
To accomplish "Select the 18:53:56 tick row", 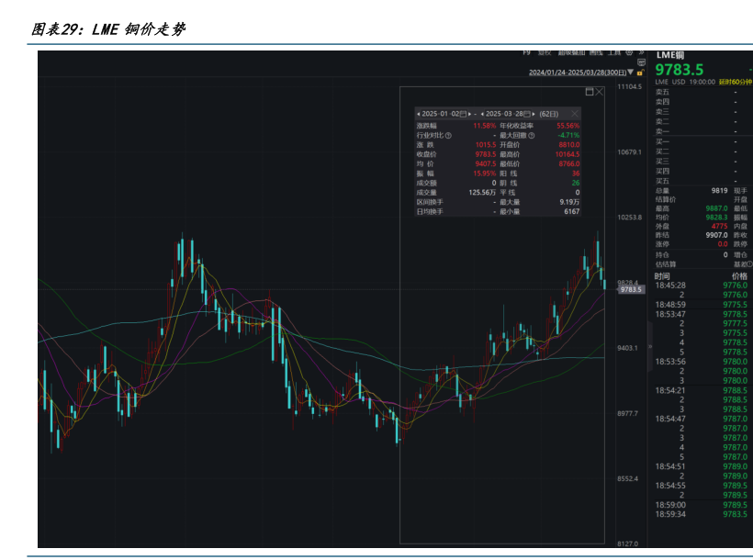I will pyautogui.click(x=702, y=362).
